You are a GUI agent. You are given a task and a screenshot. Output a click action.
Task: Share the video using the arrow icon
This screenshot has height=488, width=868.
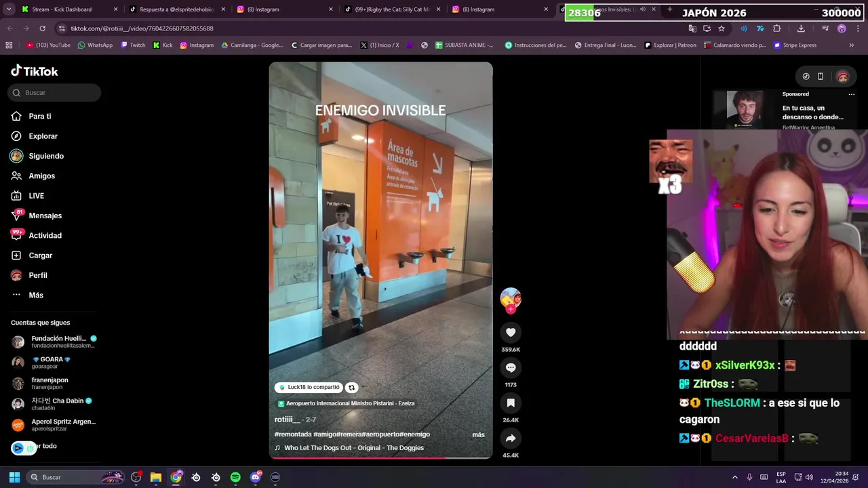tap(511, 439)
